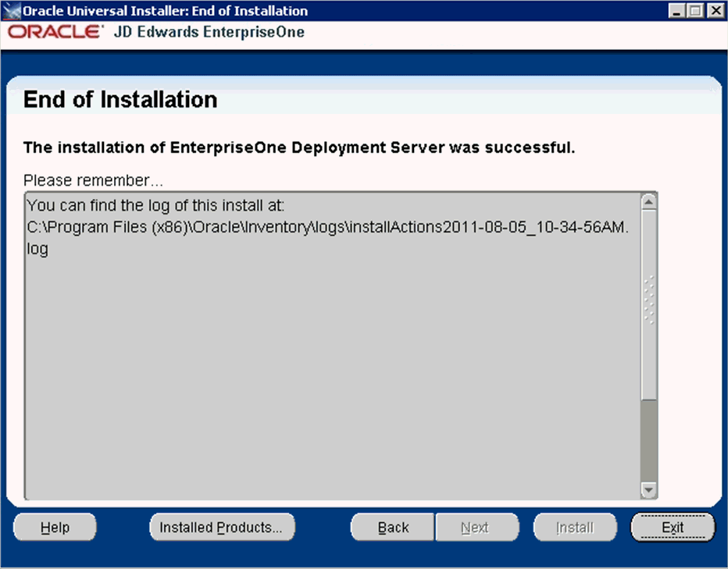Click the log text scrollbar thumb
728x569 pixels.
(x=648, y=304)
